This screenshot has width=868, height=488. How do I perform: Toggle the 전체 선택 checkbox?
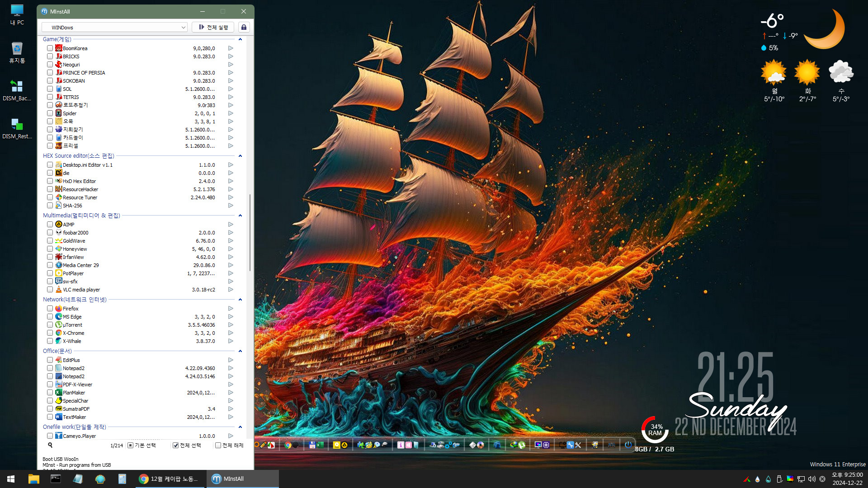pyautogui.click(x=176, y=446)
